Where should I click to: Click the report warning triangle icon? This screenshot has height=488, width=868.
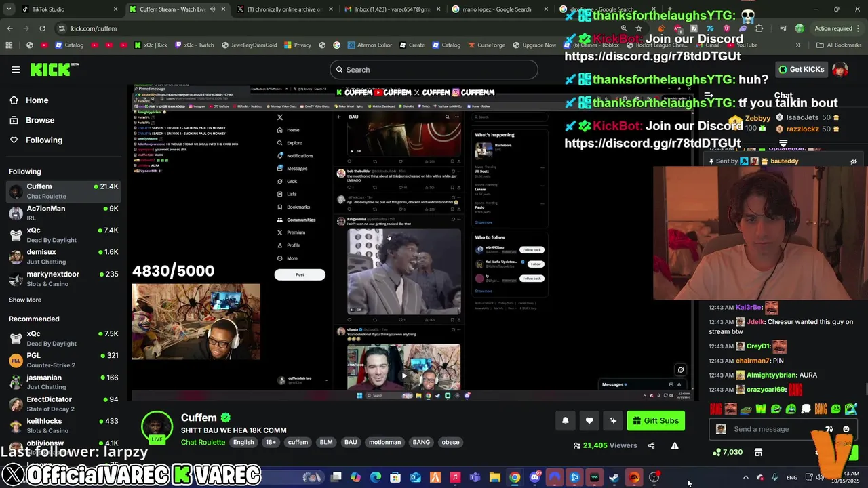[x=675, y=445]
